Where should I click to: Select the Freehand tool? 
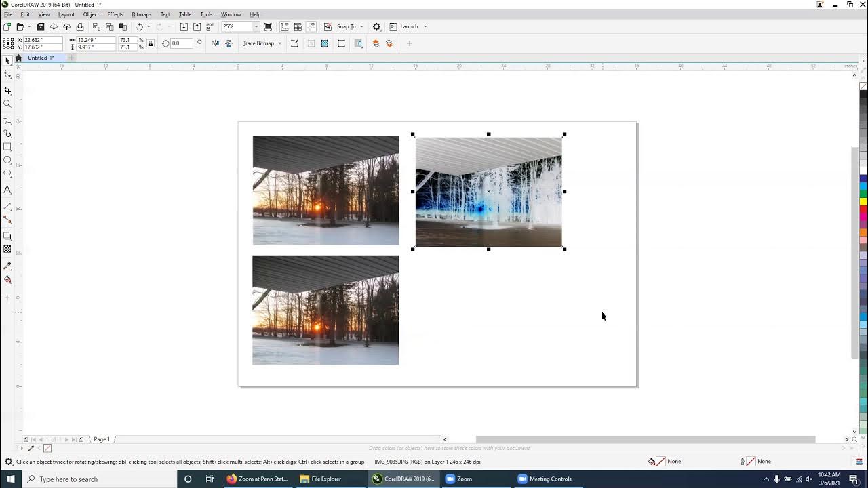(x=7, y=120)
